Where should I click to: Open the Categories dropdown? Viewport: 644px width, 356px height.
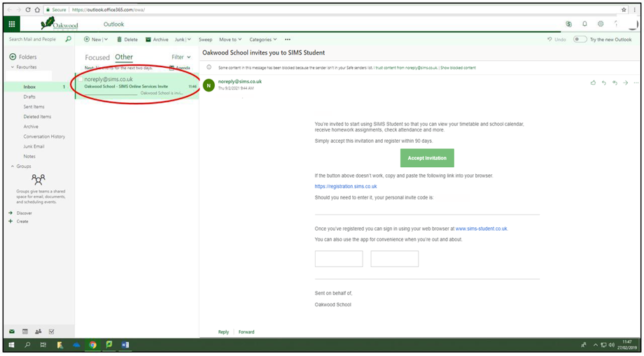click(x=263, y=39)
